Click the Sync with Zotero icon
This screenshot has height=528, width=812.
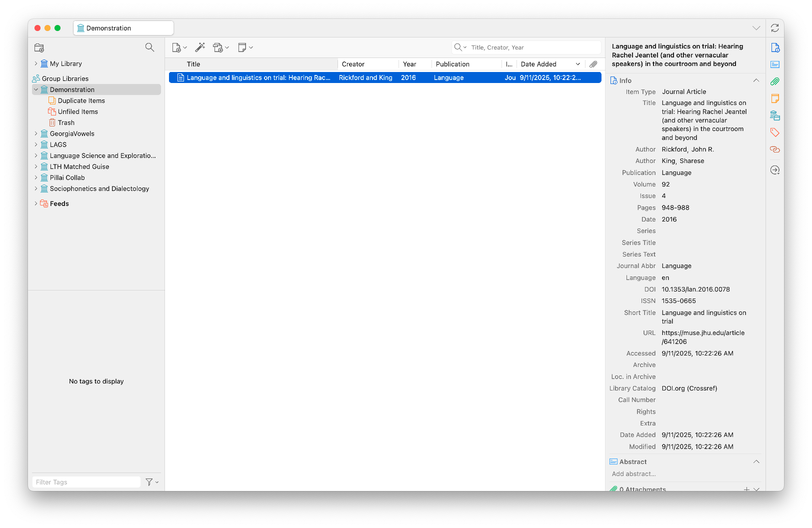tap(774, 28)
